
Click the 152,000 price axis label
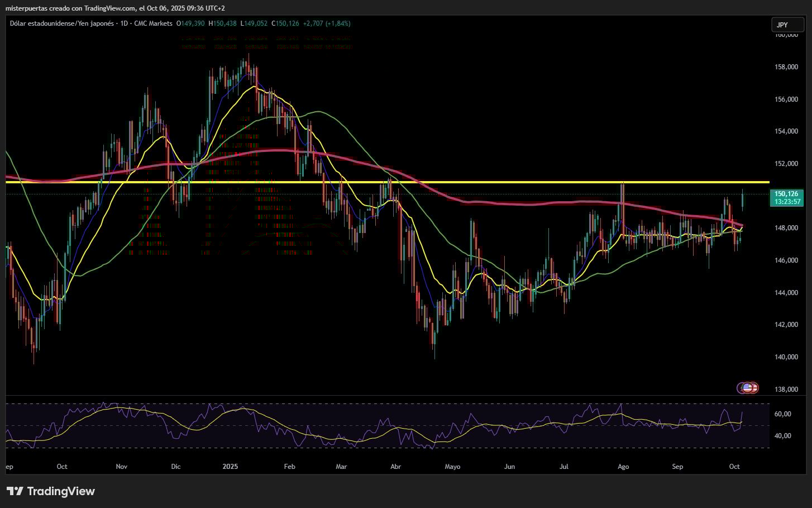(786, 164)
